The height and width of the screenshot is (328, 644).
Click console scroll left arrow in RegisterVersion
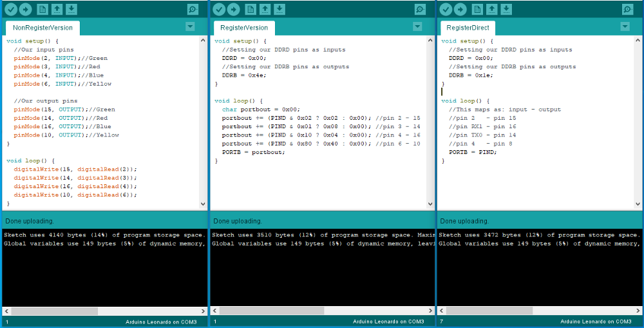point(215,311)
